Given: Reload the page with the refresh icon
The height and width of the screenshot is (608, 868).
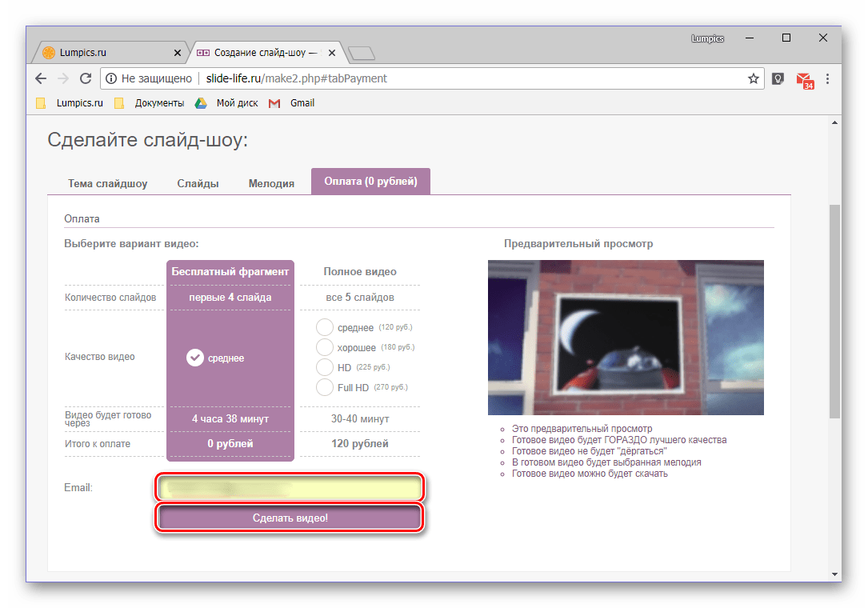Looking at the screenshot, I should coord(86,78).
